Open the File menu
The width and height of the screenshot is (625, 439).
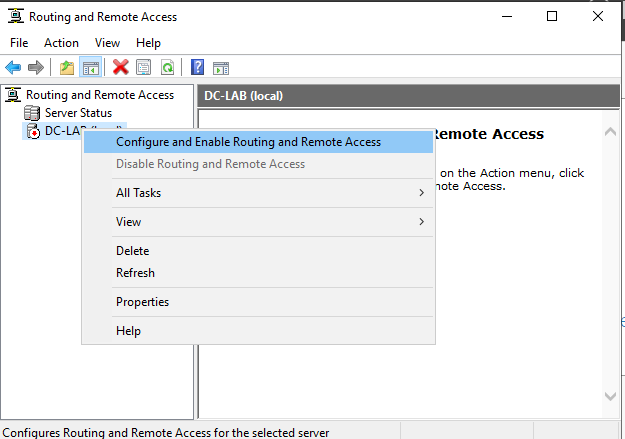[x=19, y=43]
